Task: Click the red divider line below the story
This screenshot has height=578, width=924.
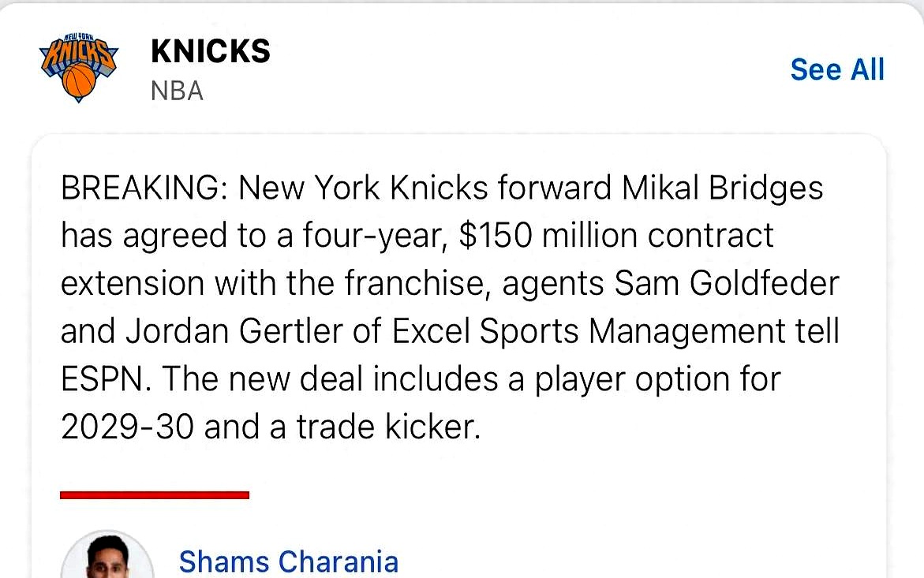Action: [x=155, y=495]
